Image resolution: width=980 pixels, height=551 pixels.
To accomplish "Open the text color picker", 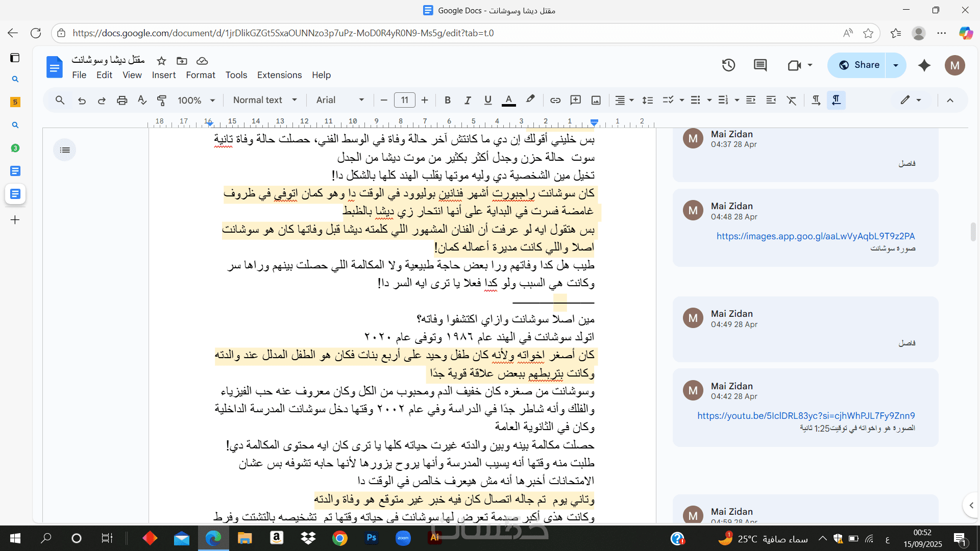I will (x=508, y=101).
